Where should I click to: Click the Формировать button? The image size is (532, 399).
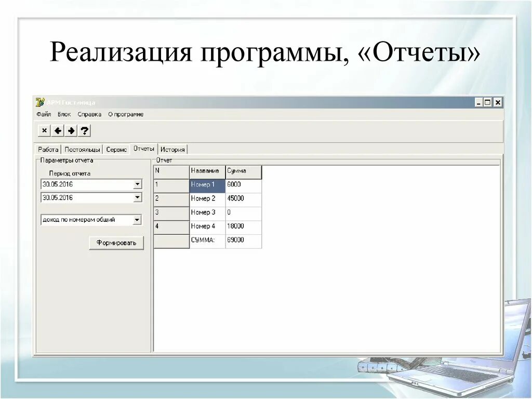tap(116, 243)
